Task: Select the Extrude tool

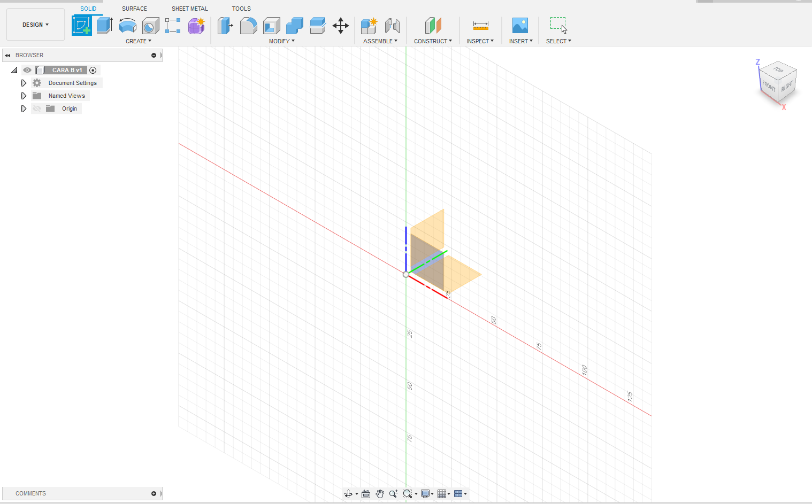Action: click(x=104, y=26)
